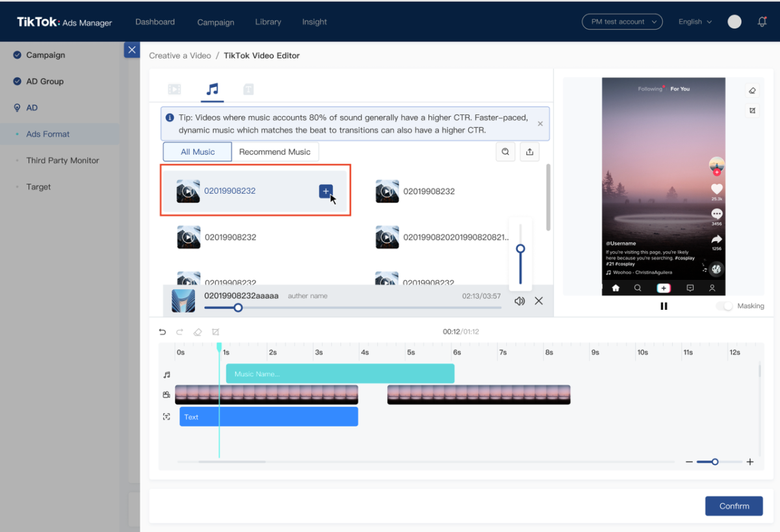Switch to Recommend Music tab

coord(275,152)
